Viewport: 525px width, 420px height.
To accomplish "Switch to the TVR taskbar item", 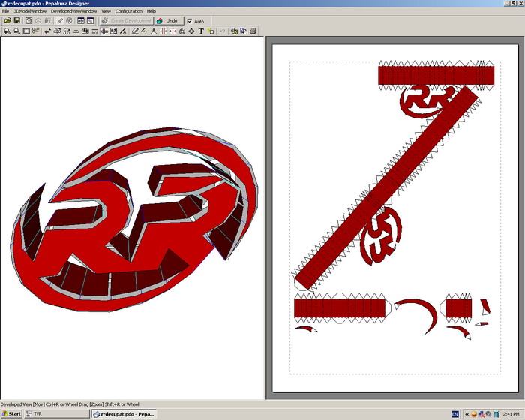I will coord(56,414).
